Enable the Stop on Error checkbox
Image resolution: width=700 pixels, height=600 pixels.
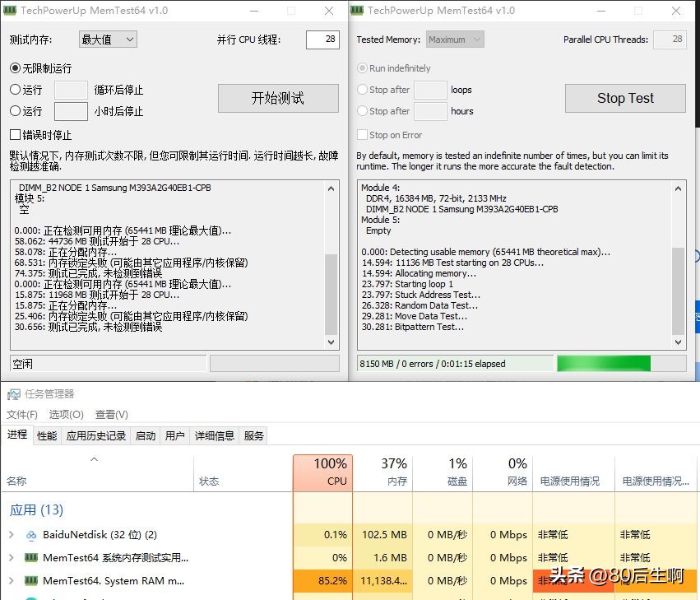pos(360,134)
